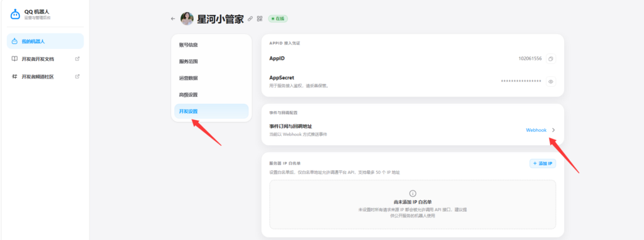This screenshot has height=240, width=644.
Task: Copy the AppID with copy icon
Action: 551,58
